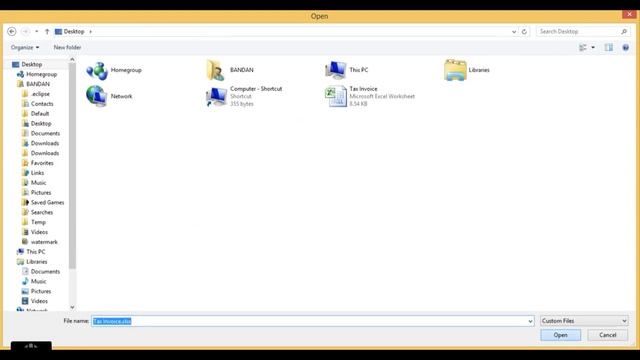Open Saved Games folder in tree
This screenshot has height=360, width=640.
click(x=47, y=202)
